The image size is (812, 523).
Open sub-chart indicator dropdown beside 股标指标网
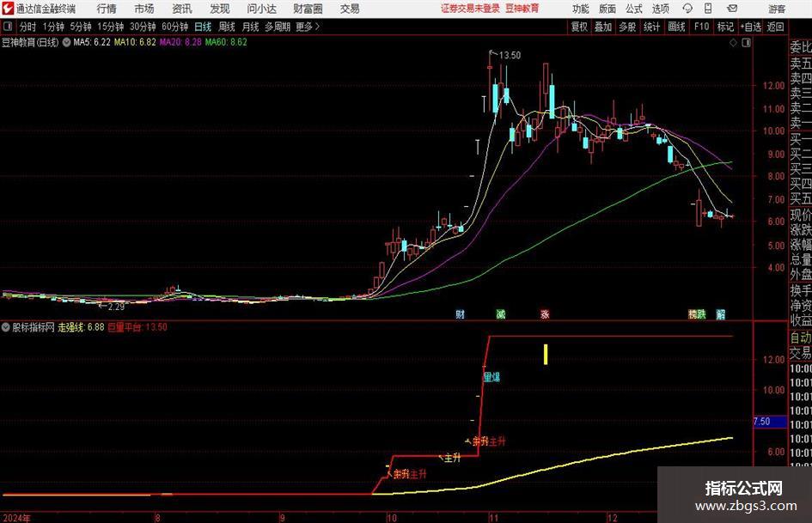tap(6, 327)
